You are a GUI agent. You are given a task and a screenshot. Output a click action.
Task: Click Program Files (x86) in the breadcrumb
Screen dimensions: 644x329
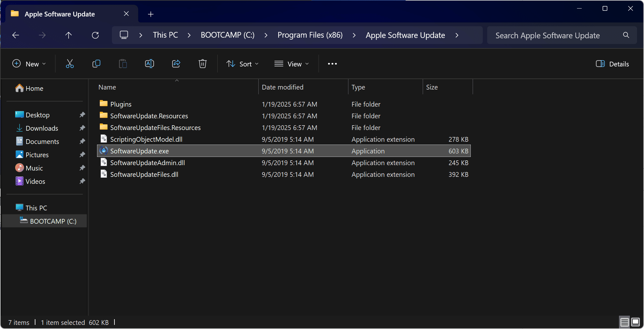click(x=310, y=35)
